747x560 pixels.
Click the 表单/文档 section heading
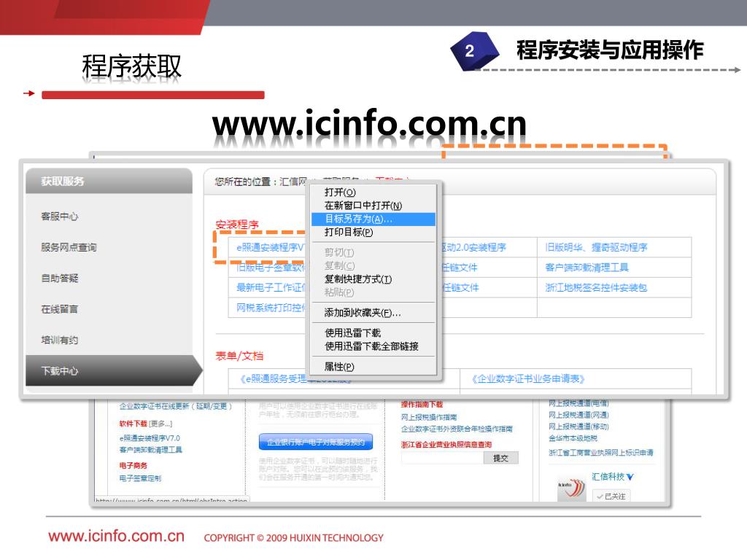click(x=239, y=356)
